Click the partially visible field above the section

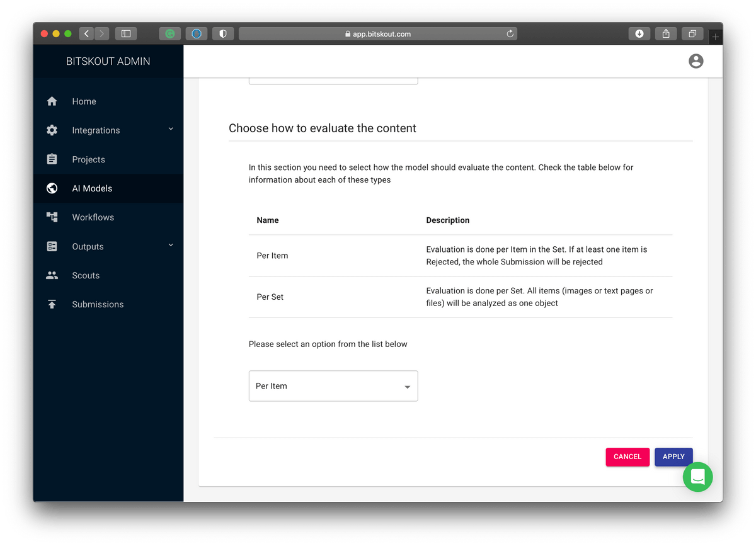point(333,81)
